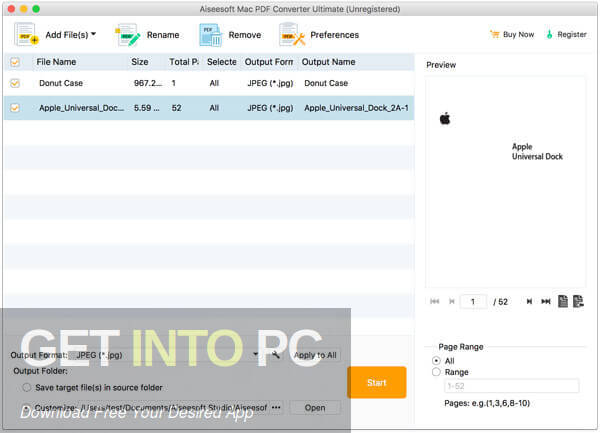Open the Register link
The image size is (600, 433).
coord(572,34)
